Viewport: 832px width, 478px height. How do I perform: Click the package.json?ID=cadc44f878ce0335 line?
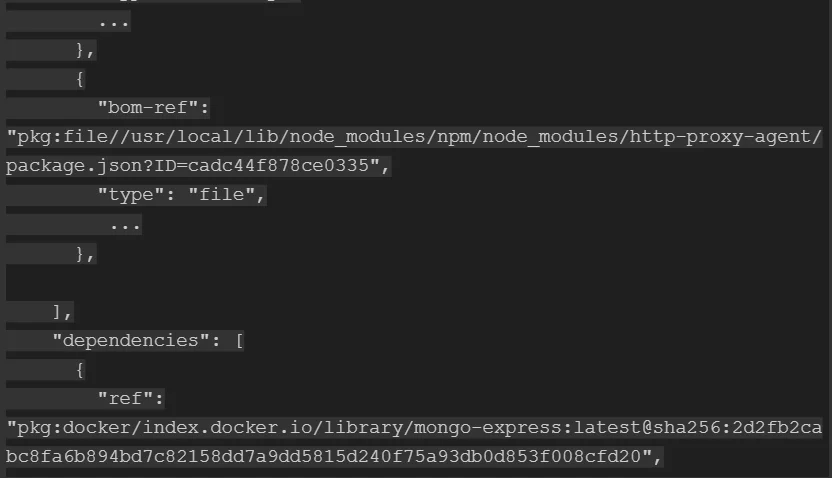pyautogui.click(x=198, y=166)
